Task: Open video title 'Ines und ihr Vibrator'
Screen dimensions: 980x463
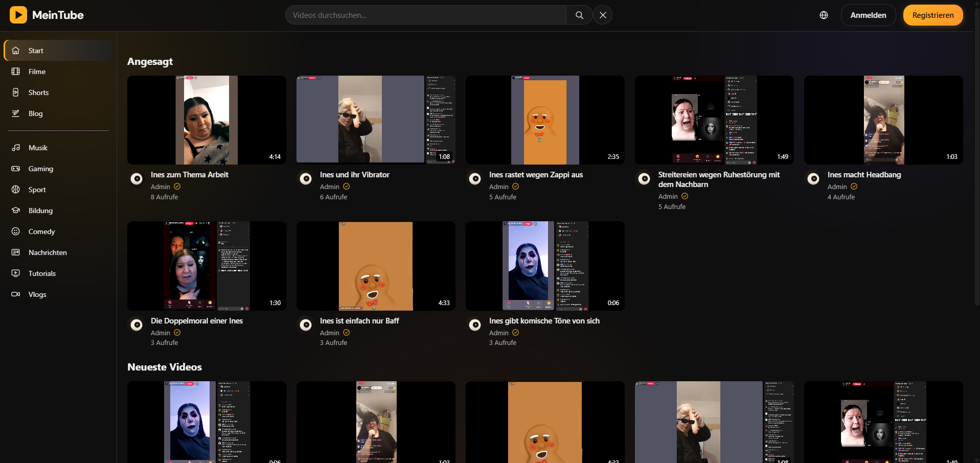Action: pyautogui.click(x=355, y=175)
